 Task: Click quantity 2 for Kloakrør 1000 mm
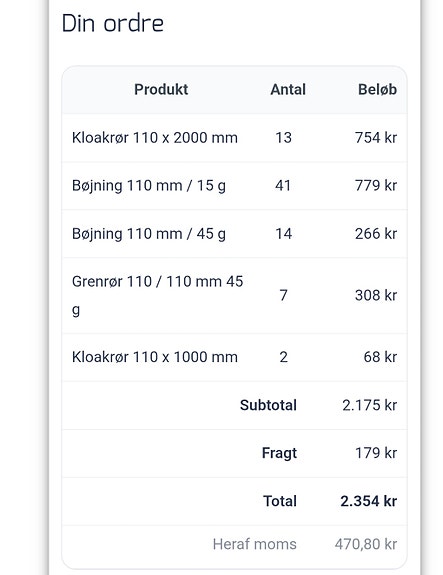[283, 357]
